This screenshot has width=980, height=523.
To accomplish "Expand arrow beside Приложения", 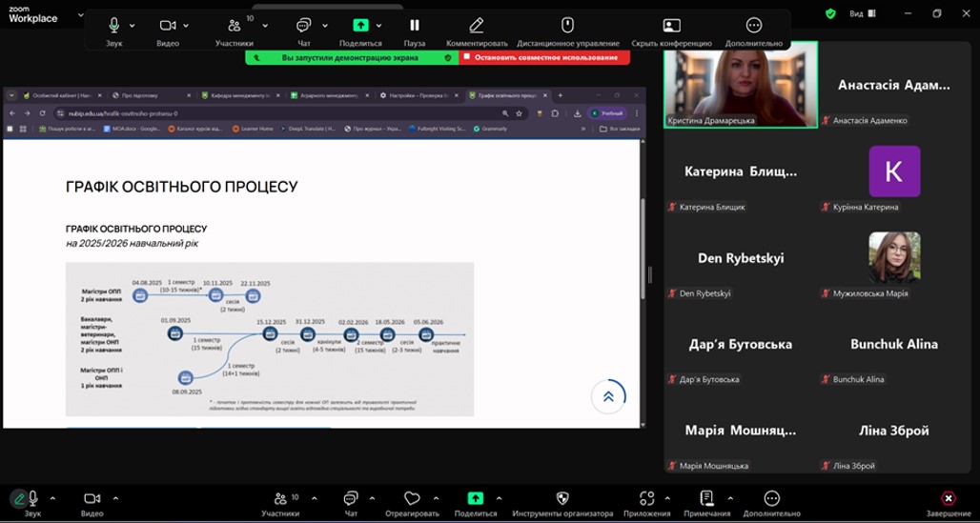I will 667,498.
